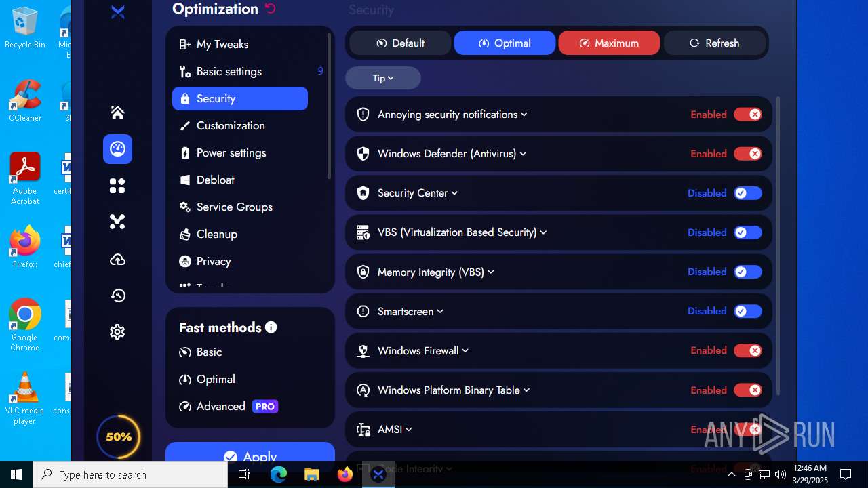Click the VBS row icon
This screenshot has width=868, height=488.
click(x=363, y=232)
